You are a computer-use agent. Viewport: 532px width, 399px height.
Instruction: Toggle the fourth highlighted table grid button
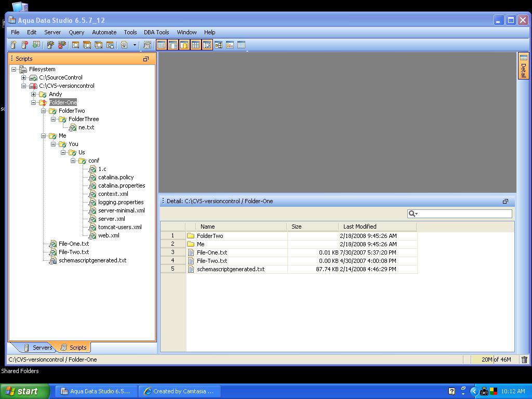click(196, 45)
